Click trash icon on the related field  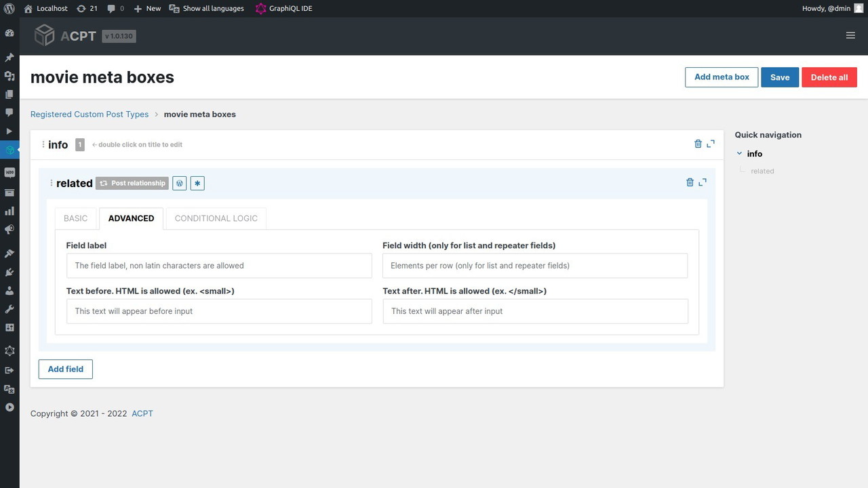pyautogui.click(x=690, y=182)
